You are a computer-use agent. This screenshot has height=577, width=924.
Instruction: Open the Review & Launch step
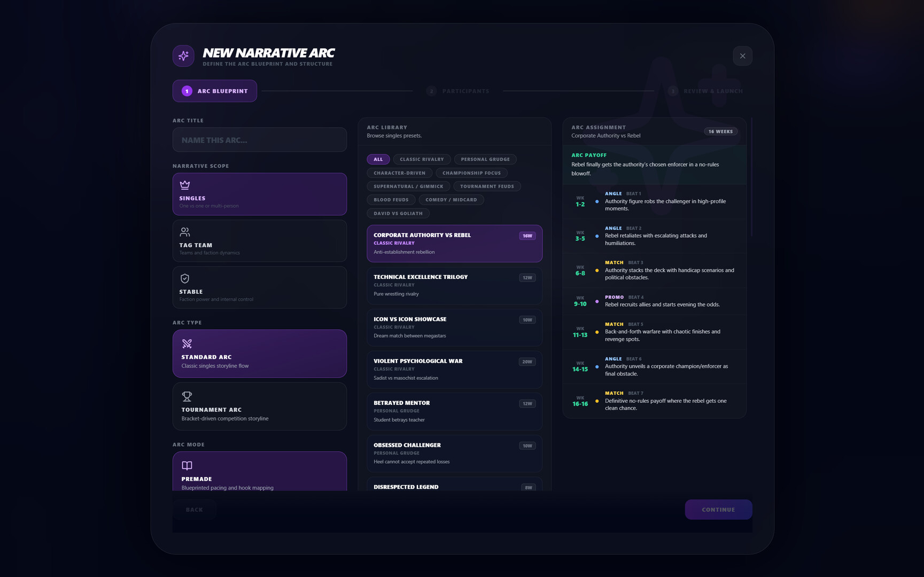[706, 91]
